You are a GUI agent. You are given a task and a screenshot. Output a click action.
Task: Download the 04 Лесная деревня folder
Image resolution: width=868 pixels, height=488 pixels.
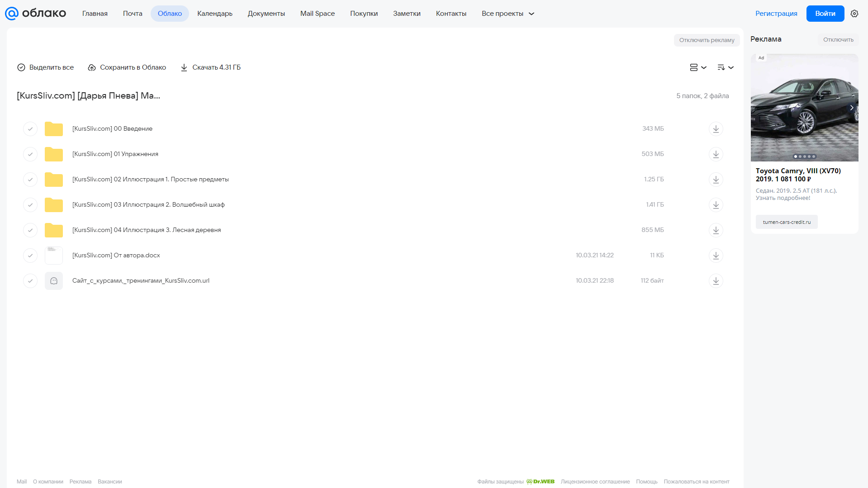tap(716, 230)
